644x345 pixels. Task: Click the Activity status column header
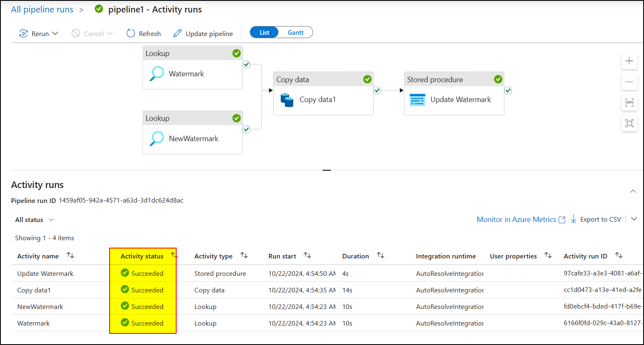pyautogui.click(x=142, y=256)
